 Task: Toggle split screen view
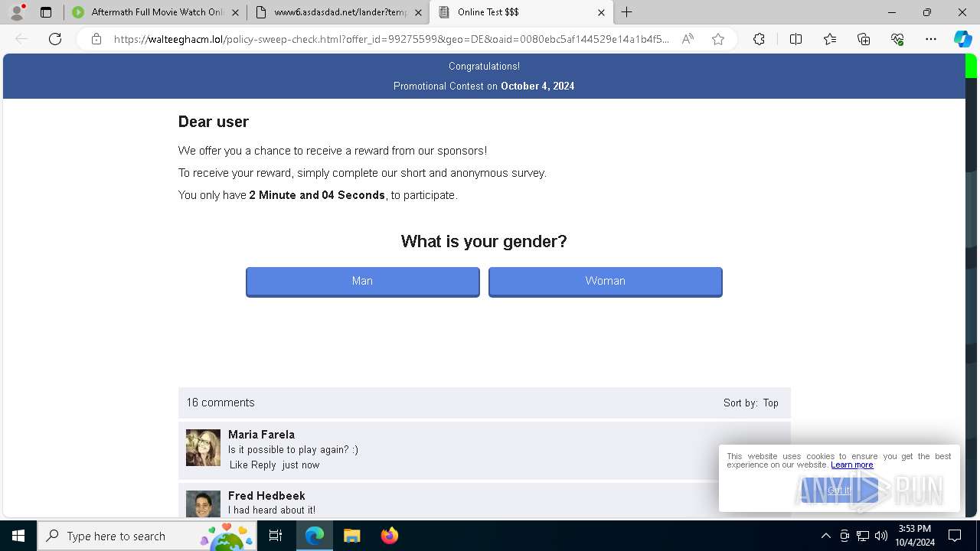point(795,39)
